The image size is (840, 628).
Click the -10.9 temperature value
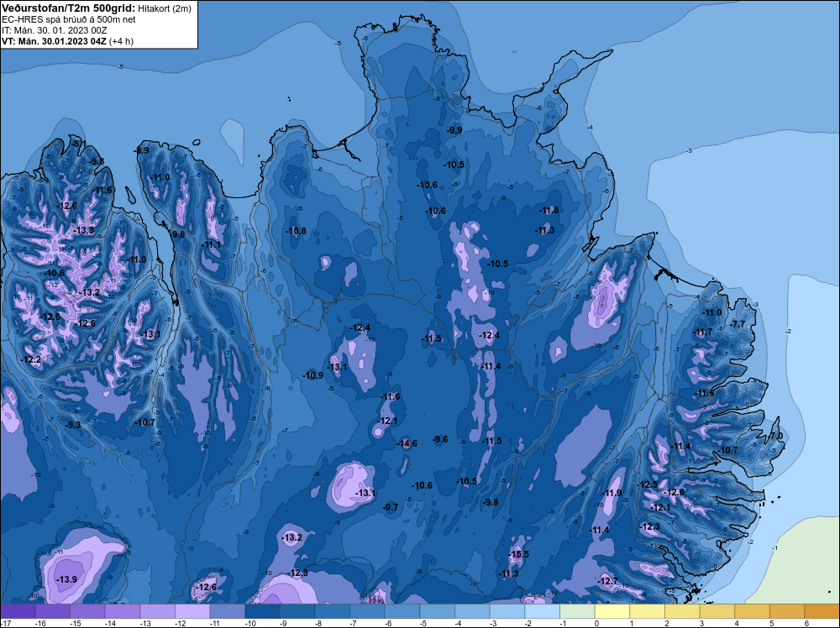tap(312, 375)
